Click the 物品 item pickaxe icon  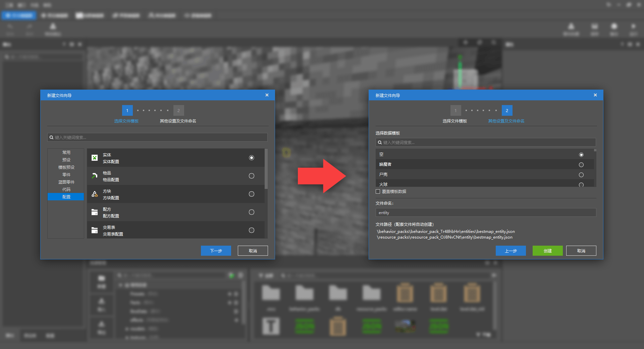(95, 176)
